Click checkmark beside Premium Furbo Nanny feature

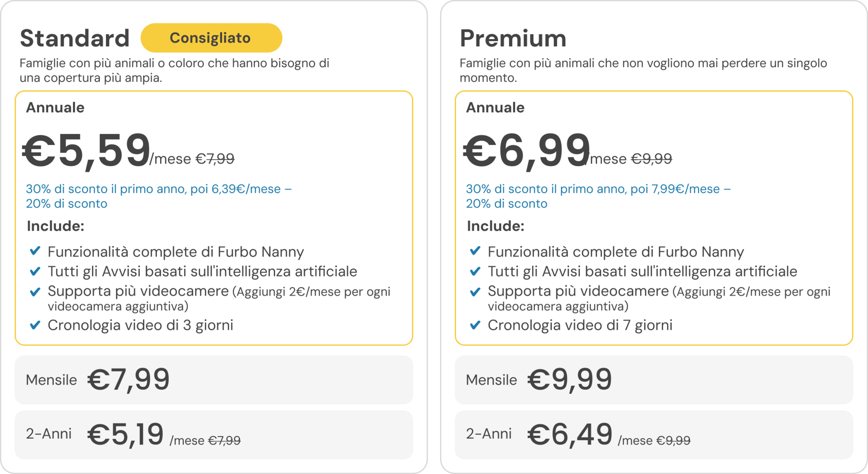(475, 251)
